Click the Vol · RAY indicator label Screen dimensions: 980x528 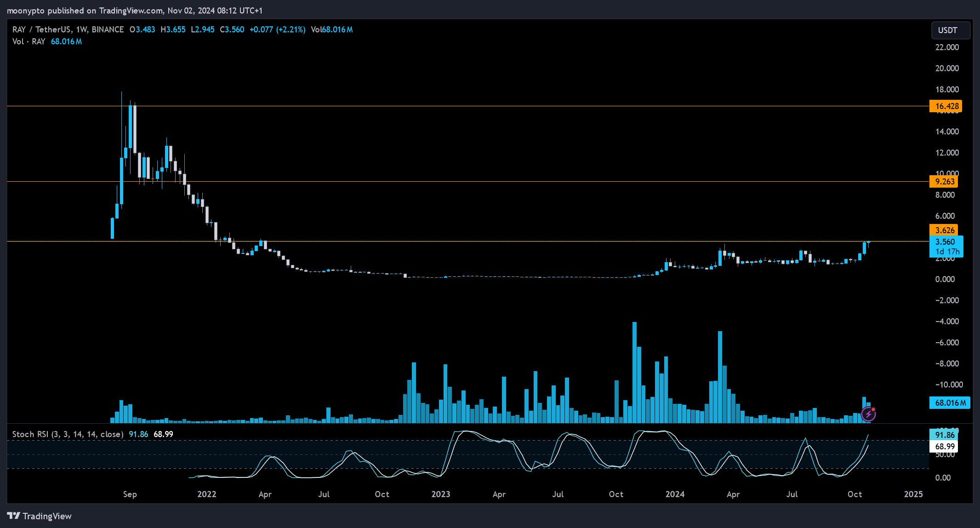tap(28, 41)
